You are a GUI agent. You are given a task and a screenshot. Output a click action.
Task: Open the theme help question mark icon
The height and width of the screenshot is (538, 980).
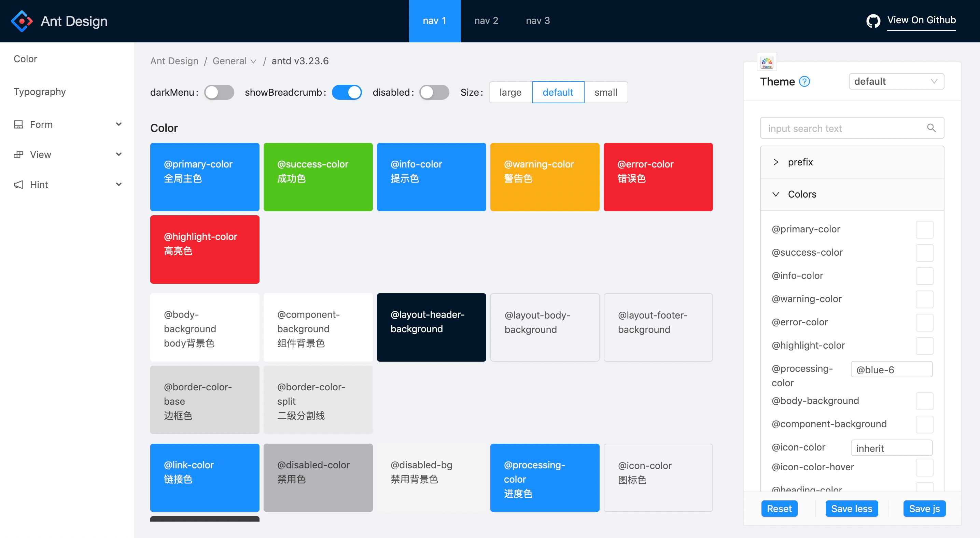pos(804,81)
